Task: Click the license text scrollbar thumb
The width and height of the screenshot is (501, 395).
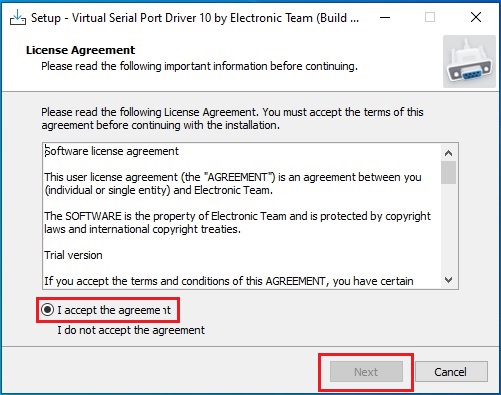Action: click(448, 172)
